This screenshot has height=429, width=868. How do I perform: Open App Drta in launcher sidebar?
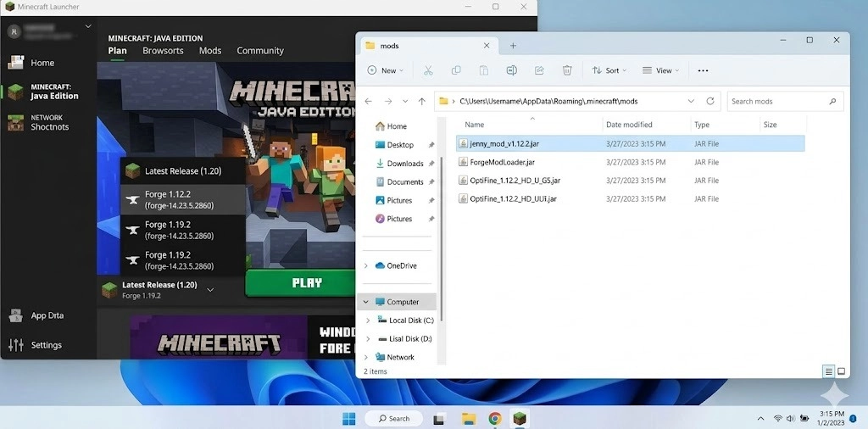click(x=37, y=315)
